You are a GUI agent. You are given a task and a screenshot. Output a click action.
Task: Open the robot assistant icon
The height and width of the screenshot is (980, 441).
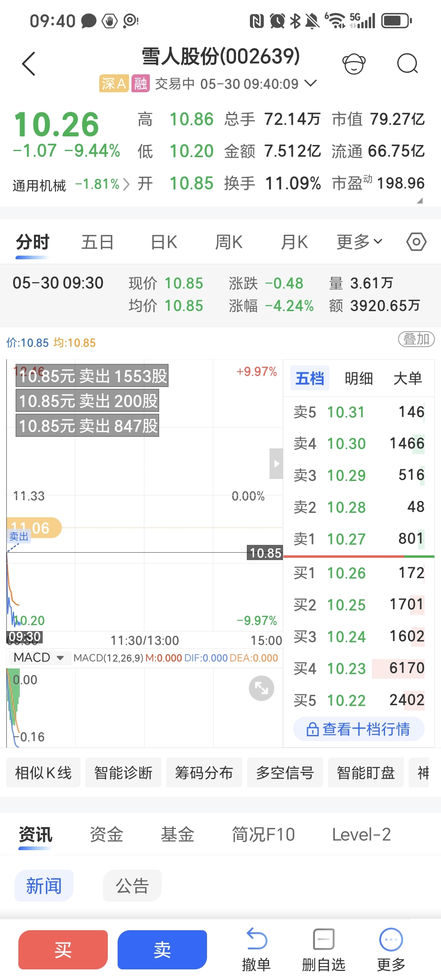[354, 64]
